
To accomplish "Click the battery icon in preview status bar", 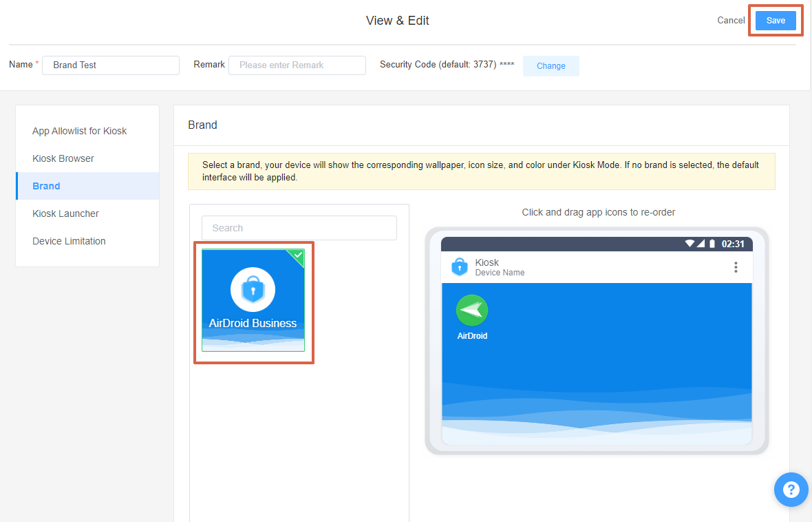I will click(x=712, y=244).
